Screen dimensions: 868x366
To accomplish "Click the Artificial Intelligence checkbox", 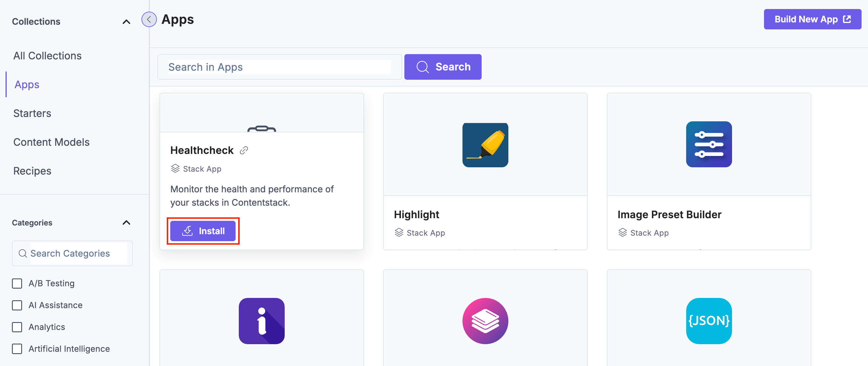I will coord(17,349).
